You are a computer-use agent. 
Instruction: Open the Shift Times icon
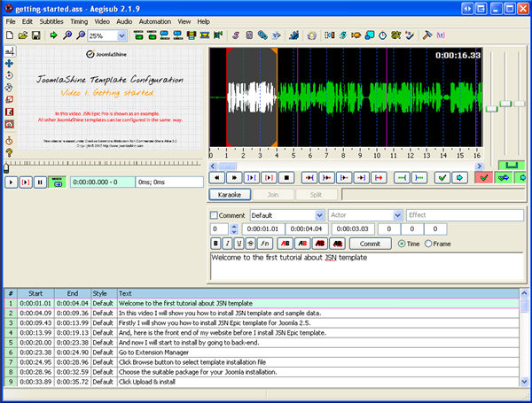[330, 35]
